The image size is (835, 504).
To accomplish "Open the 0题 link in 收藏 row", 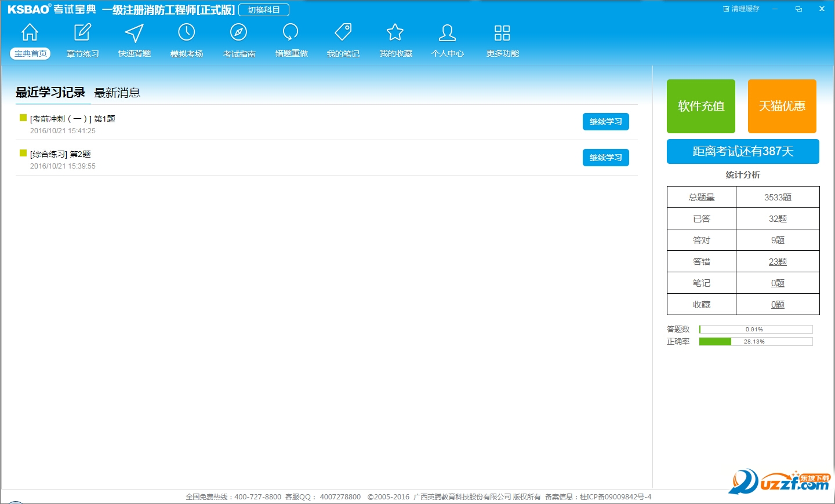I will coord(778,305).
